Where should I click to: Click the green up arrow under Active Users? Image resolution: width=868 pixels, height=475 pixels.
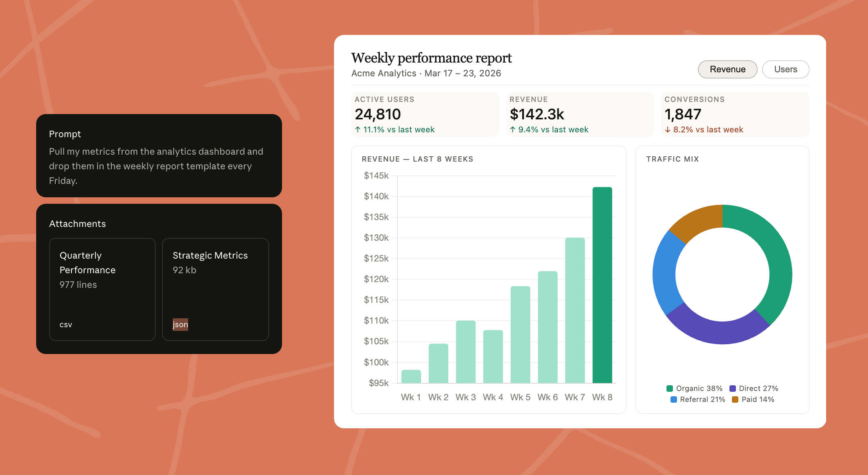pyautogui.click(x=358, y=130)
